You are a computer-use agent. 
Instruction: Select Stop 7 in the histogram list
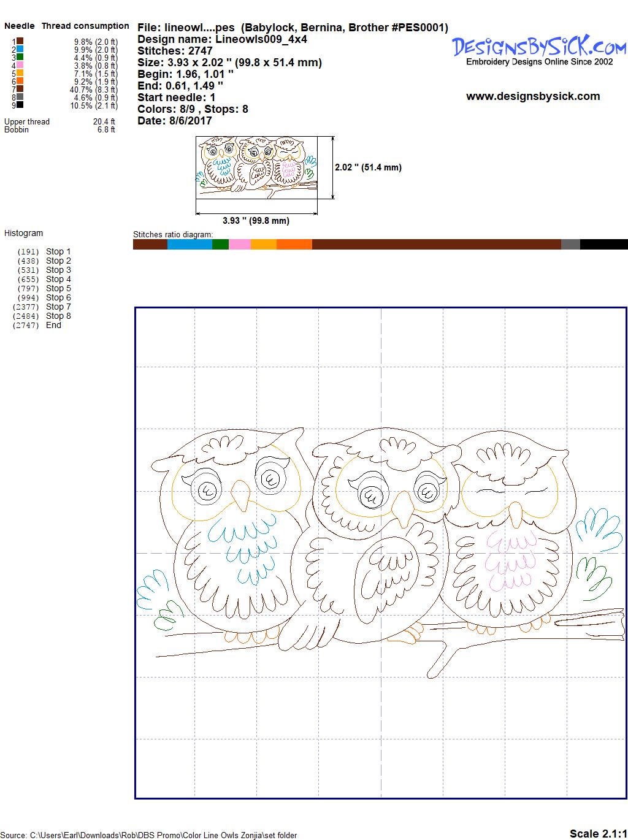click(58, 307)
